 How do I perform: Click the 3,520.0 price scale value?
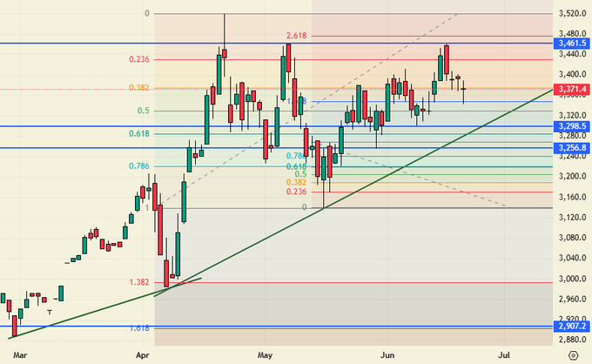pos(570,14)
